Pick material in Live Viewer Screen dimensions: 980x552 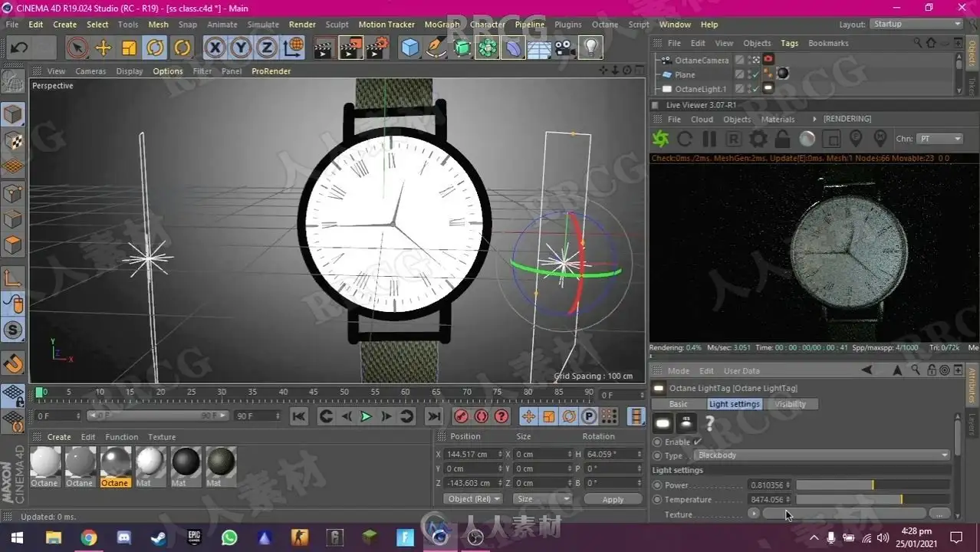point(880,139)
